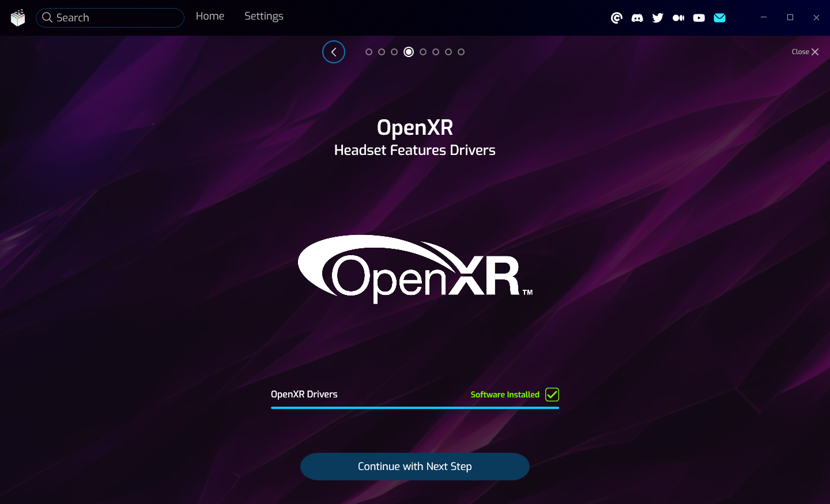The height and width of the screenshot is (504, 830).
Task: Jump to first setup step dot
Action: (369, 52)
